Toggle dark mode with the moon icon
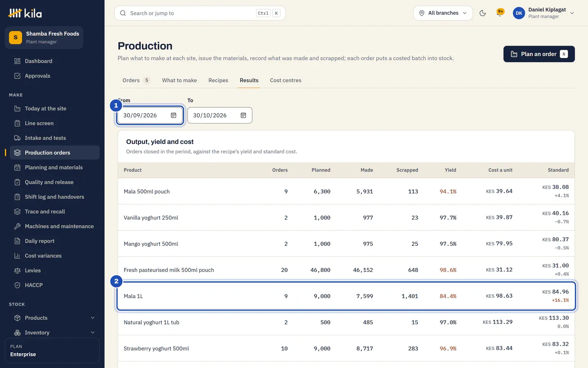This screenshot has height=368, width=588. click(483, 13)
